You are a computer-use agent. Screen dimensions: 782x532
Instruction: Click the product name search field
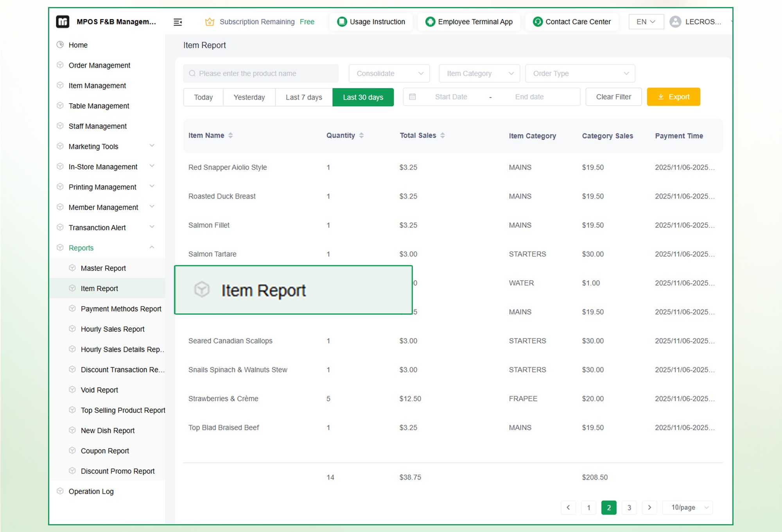point(261,73)
